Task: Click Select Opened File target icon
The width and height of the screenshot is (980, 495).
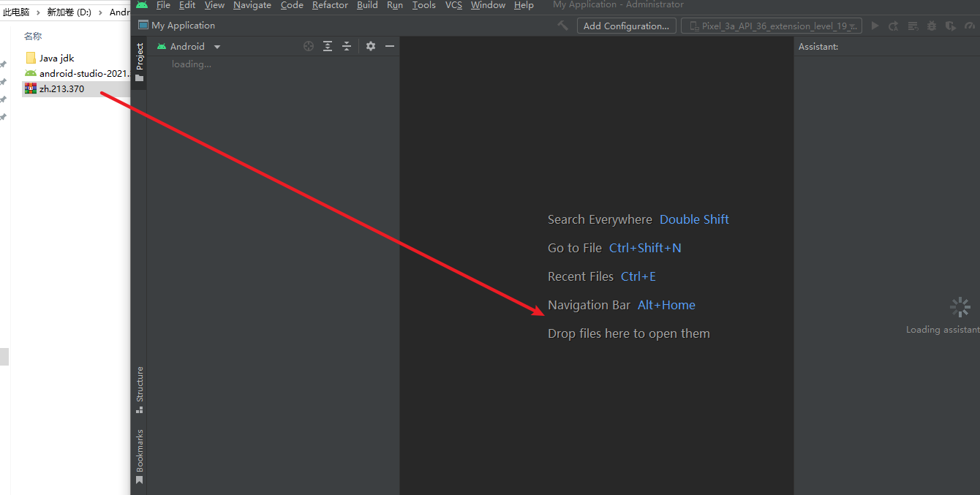Action: tap(309, 46)
